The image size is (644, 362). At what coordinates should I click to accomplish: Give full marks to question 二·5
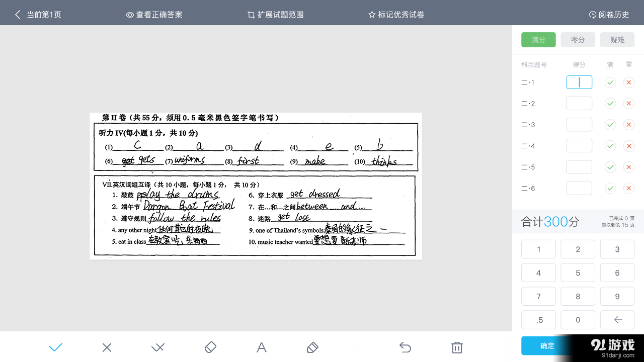pyautogui.click(x=610, y=166)
